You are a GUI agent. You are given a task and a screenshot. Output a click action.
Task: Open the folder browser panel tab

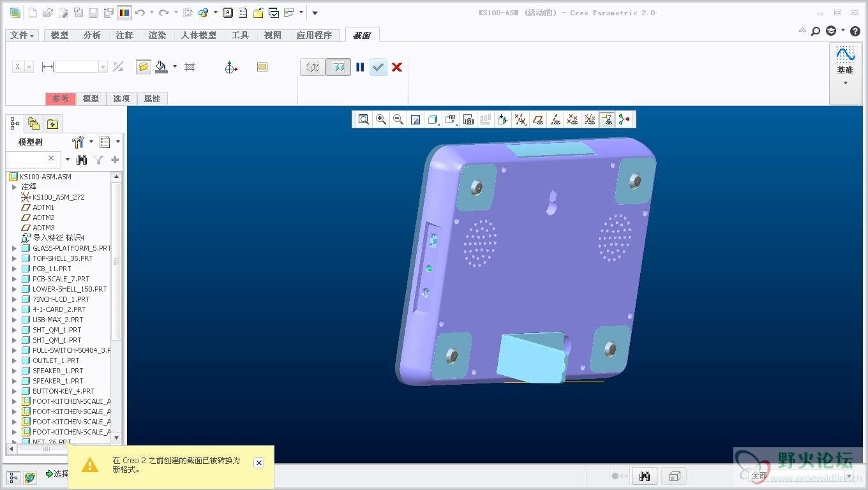(x=34, y=124)
